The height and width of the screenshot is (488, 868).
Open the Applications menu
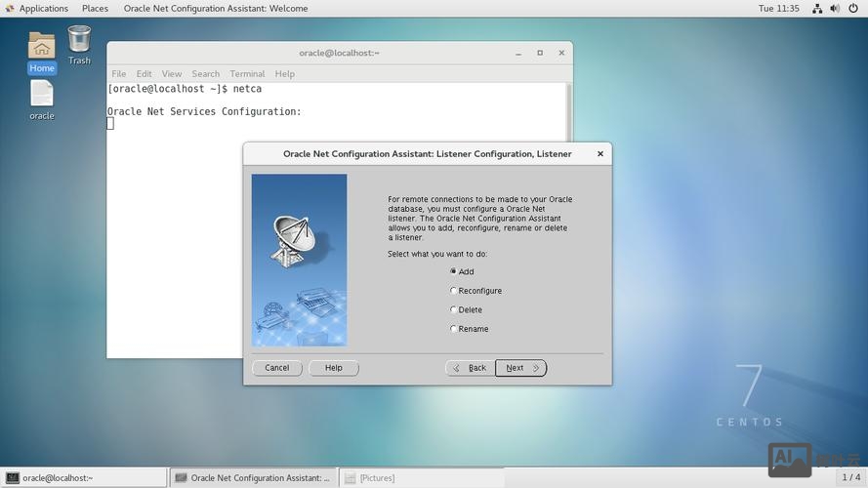(44, 9)
